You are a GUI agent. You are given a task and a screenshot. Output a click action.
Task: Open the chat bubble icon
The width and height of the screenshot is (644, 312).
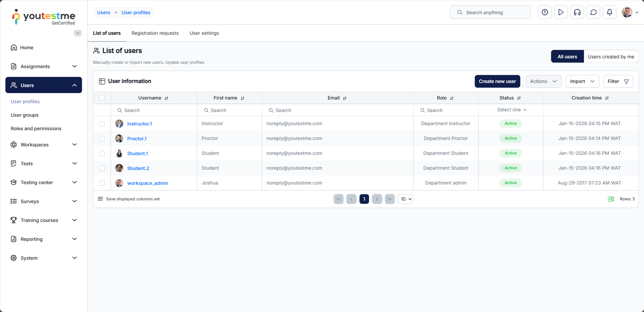coord(593,12)
